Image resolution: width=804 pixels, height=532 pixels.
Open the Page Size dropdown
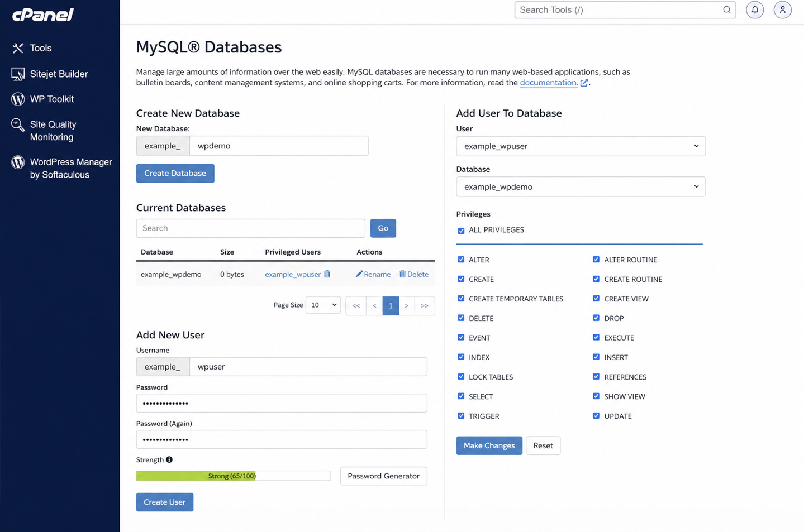pos(323,305)
